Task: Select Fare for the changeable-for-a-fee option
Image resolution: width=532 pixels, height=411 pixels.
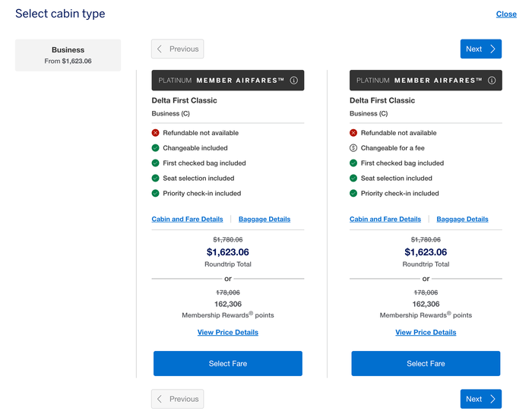Action: 426,364
